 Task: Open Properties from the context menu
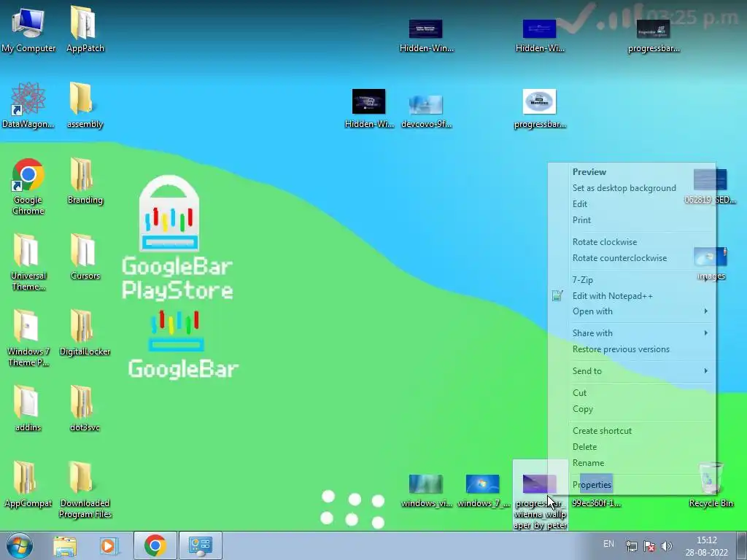(x=632, y=485)
